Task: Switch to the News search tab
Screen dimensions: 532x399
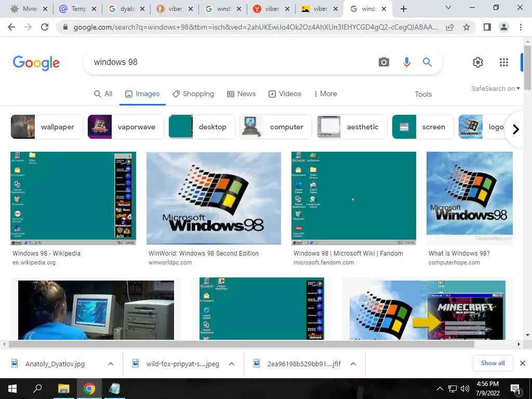Action: click(241, 94)
